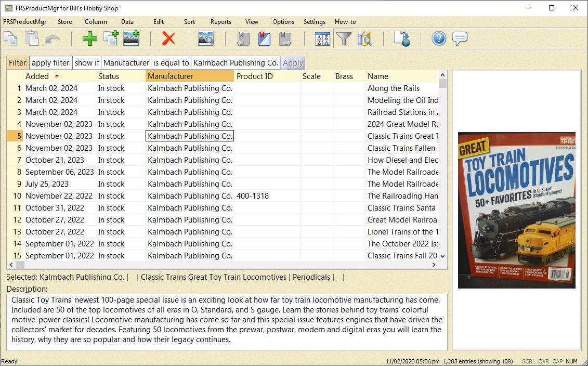
Task: Click inside the Description text box
Action: (227, 322)
